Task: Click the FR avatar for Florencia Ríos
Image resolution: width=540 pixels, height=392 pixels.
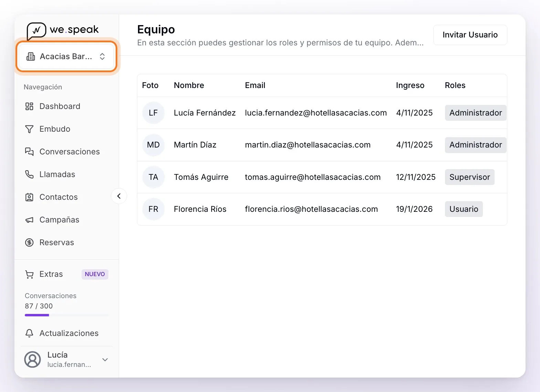Action: [153, 209]
